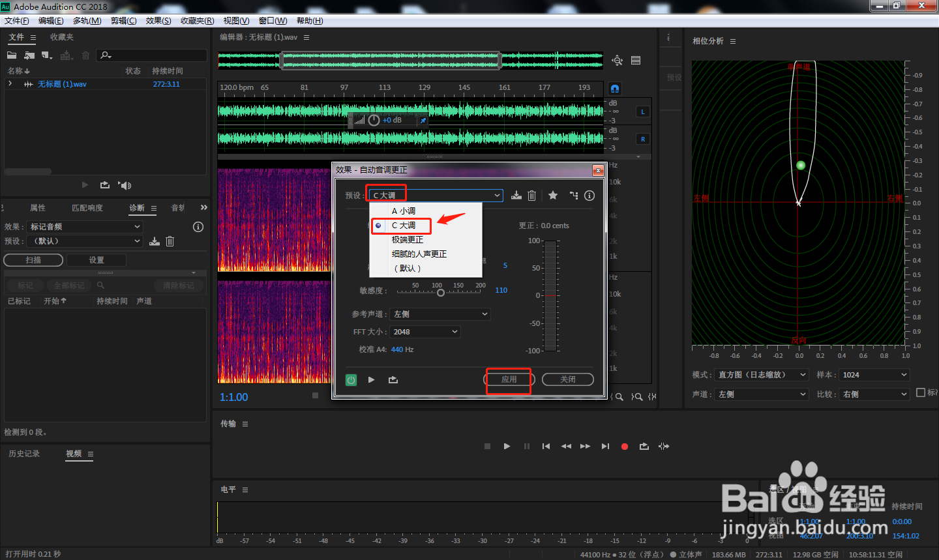This screenshot has width=939, height=560.
Task: Toggle loop playback in transport panel
Action: coord(644,447)
